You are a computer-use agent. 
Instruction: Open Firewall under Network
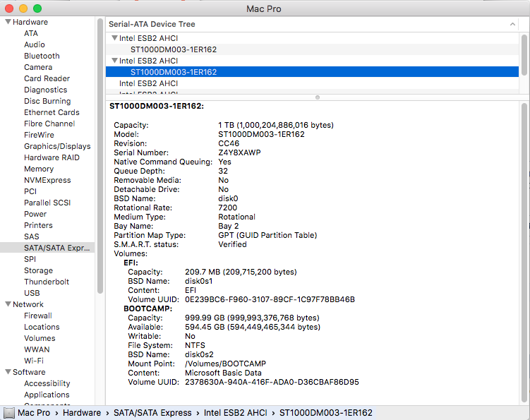coord(38,316)
